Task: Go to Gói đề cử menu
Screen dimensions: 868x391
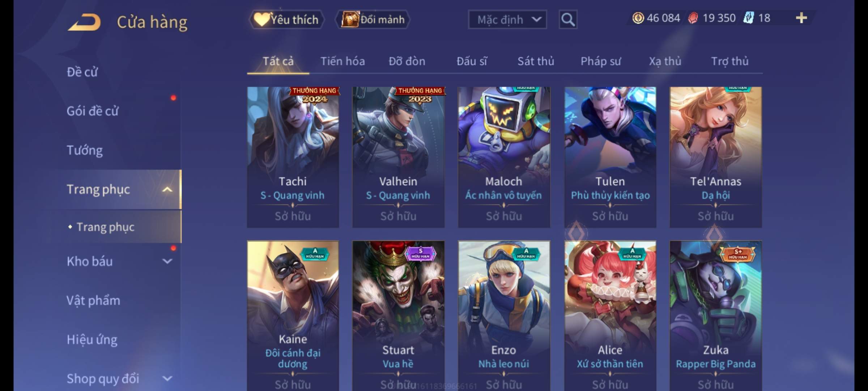Action: click(x=93, y=111)
